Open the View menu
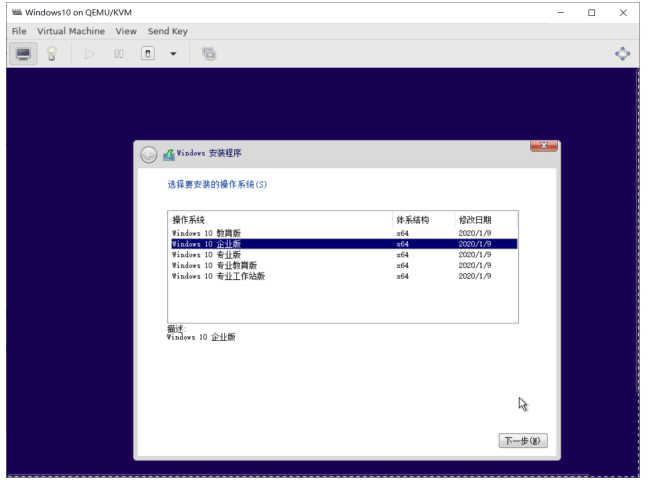The height and width of the screenshot is (485, 648). 126,31
